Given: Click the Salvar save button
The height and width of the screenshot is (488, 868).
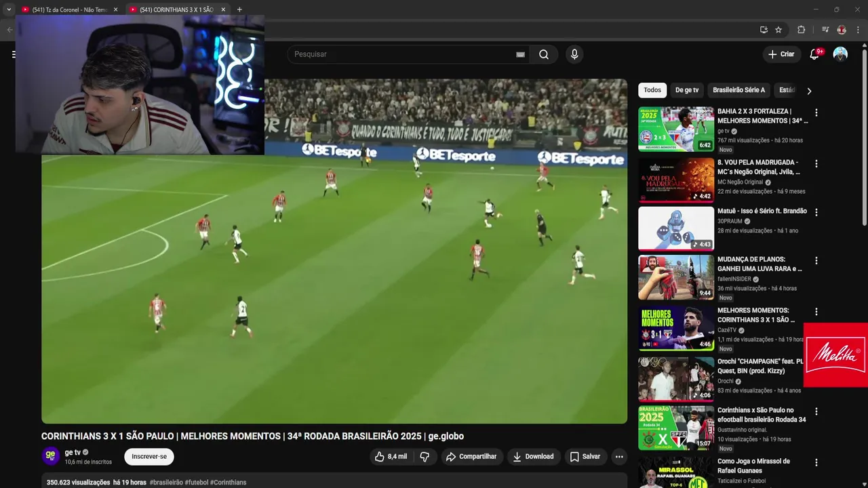Looking at the screenshot, I should point(585,457).
